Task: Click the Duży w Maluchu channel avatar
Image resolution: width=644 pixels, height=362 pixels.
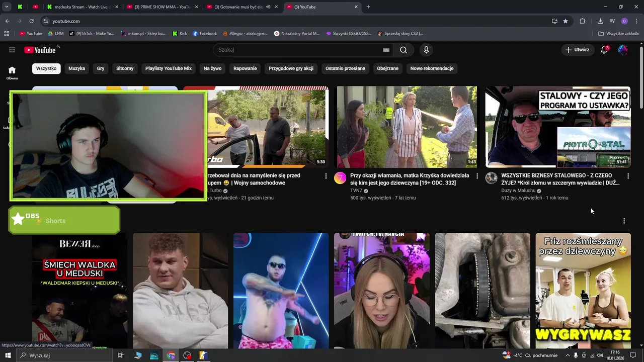Action: tap(491, 177)
